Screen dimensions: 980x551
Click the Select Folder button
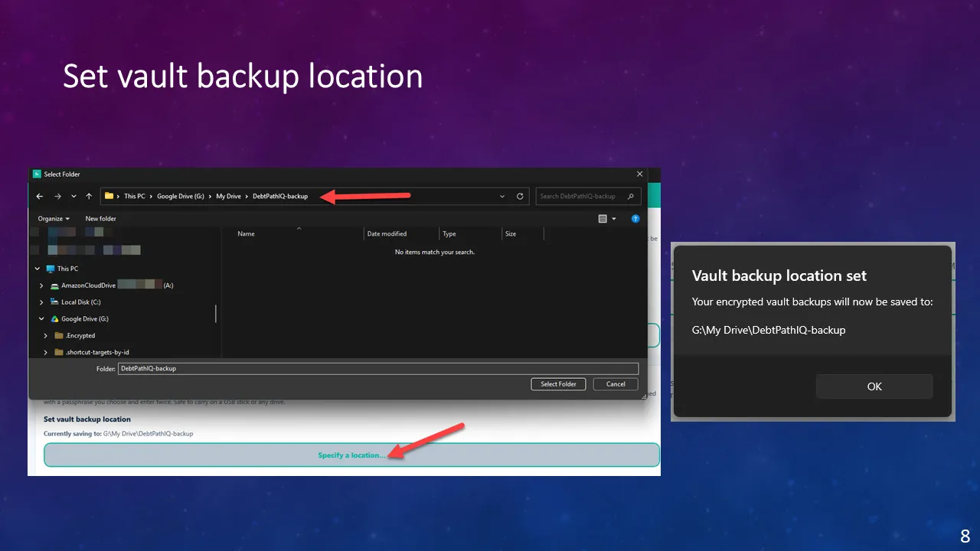[x=558, y=384]
